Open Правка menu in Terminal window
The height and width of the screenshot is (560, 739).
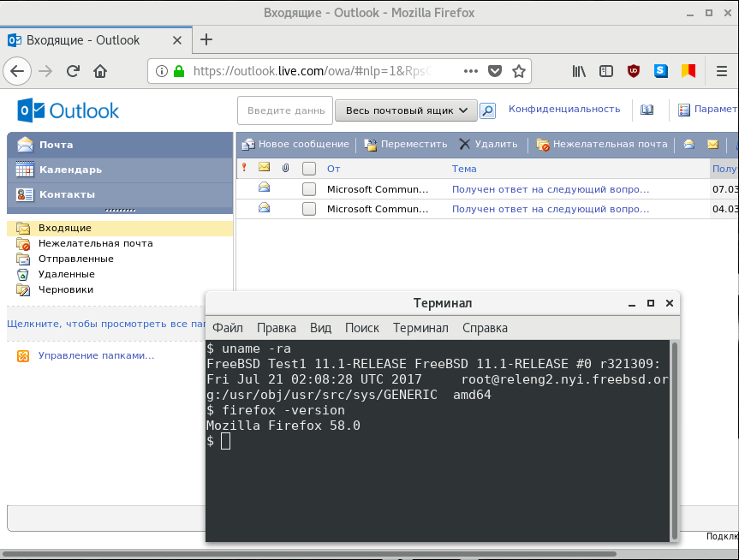pos(277,328)
